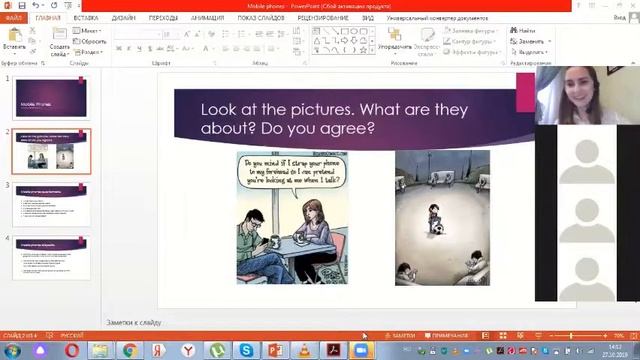This screenshot has width=640, height=360.
Task: Click the Вставить (Paste) button
Action: pyautogui.click(x=14, y=41)
